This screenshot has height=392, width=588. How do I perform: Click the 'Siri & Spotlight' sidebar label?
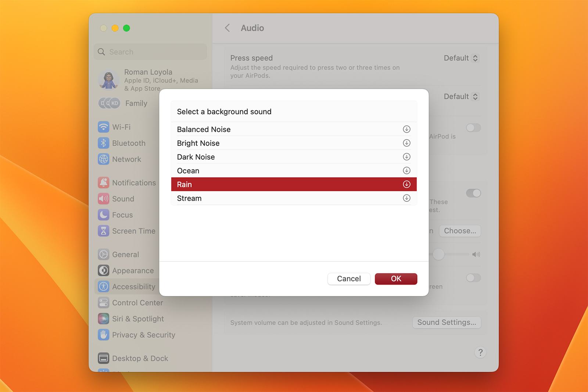pyautogui.click(x=138, y=319)
